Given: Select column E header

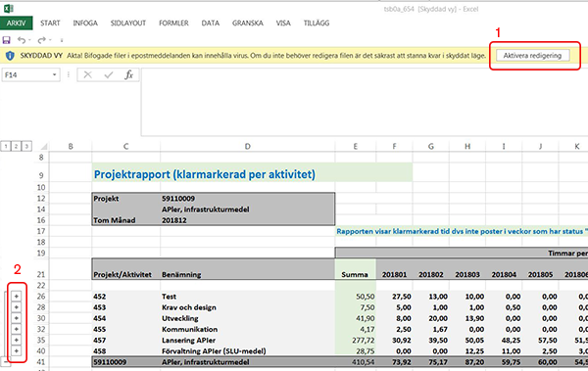Looking at the screenshot, I should 356,147.
